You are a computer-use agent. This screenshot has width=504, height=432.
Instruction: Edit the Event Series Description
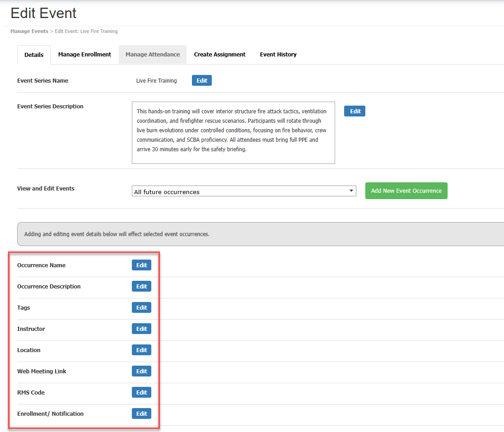[x=355, y=111]
